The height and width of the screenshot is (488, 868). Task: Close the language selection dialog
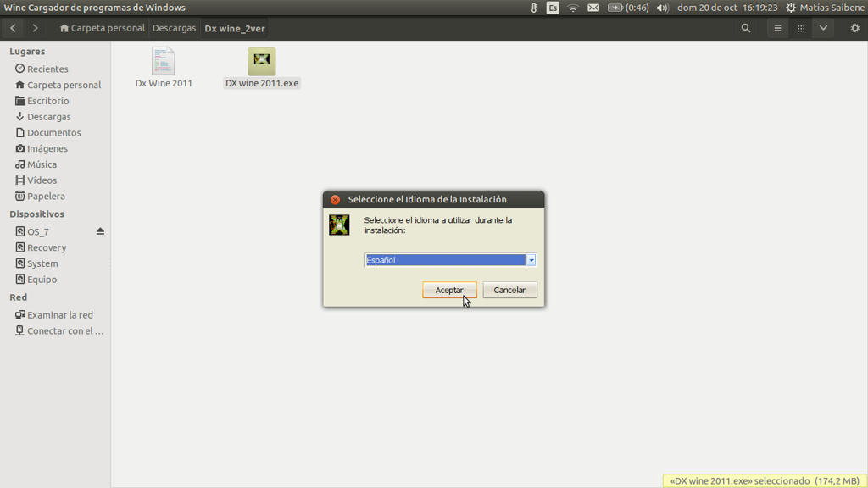click(335, 199)
